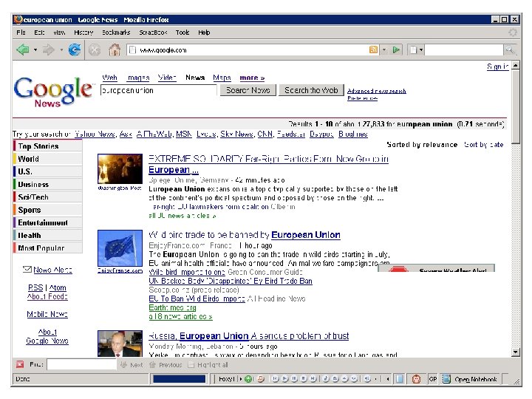Open the Mobile News link
The width and height of the screenshot is (532, 399).
pos(47,314)
